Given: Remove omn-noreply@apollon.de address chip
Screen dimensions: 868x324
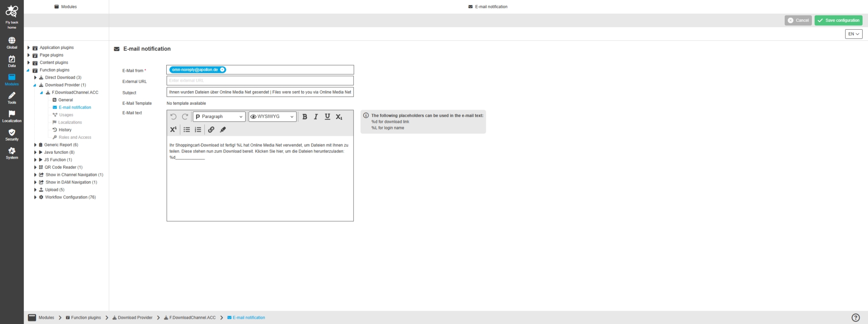Looking at the screenshot, I should [x=222, y=70].
